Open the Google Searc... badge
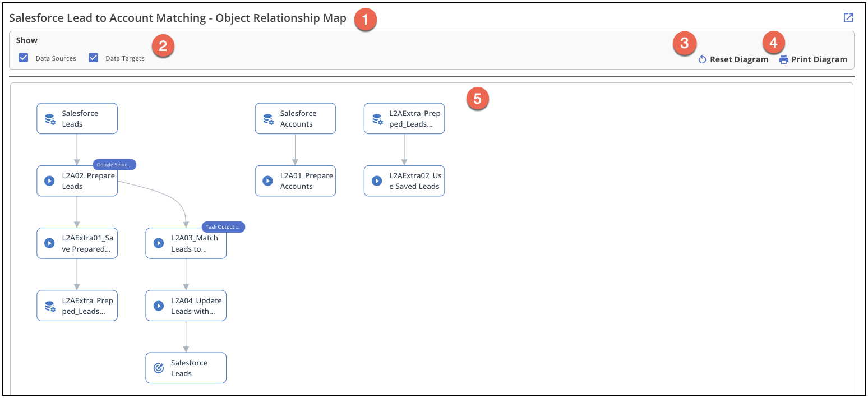 [x=114, y=165]
